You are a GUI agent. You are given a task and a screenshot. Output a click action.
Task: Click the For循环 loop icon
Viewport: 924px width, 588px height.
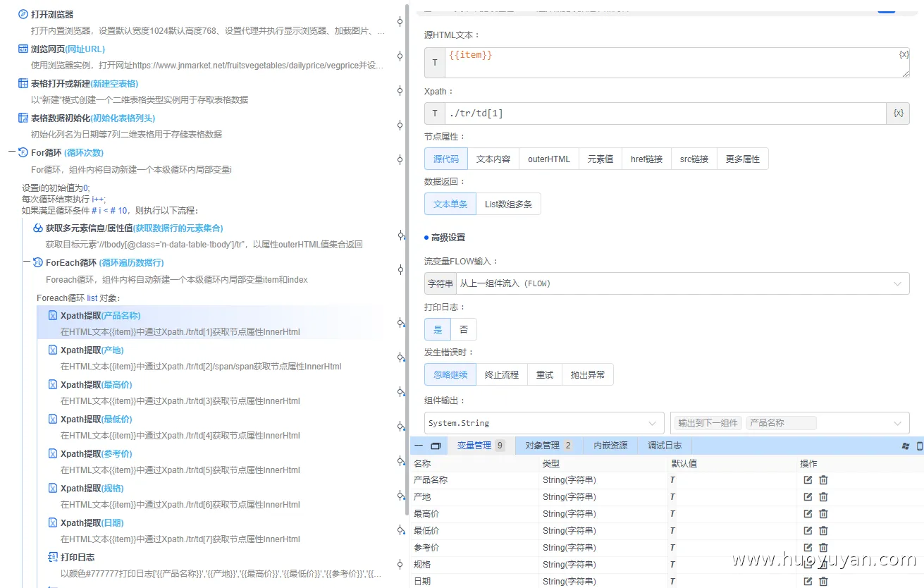pos(23,152)
